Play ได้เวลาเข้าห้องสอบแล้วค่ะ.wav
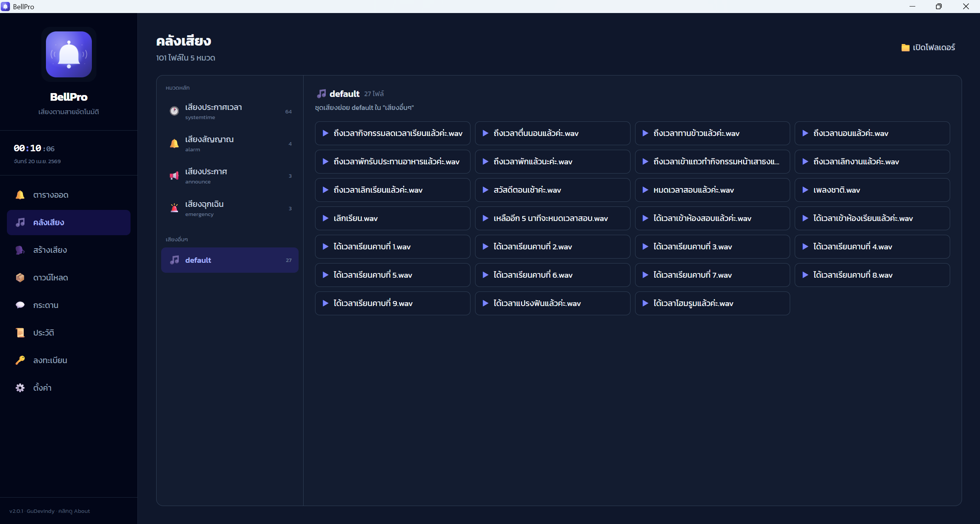 pyautogui.click(x=712, y=218)
